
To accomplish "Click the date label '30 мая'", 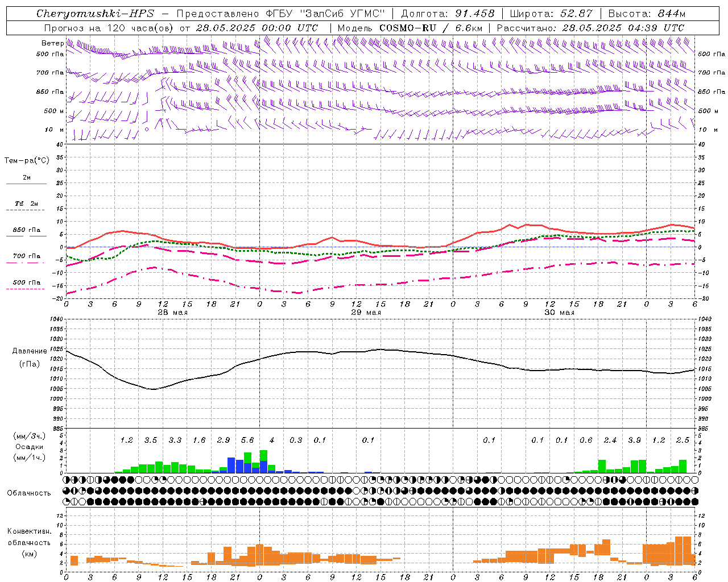I will pyautogui.click(x=559, y=313).
